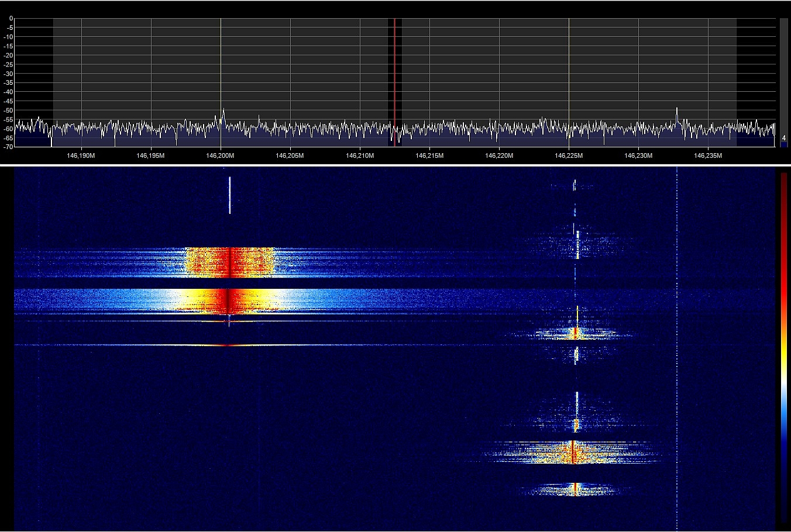Click the 0 dB scale label
791x532 pixels.
11,19
